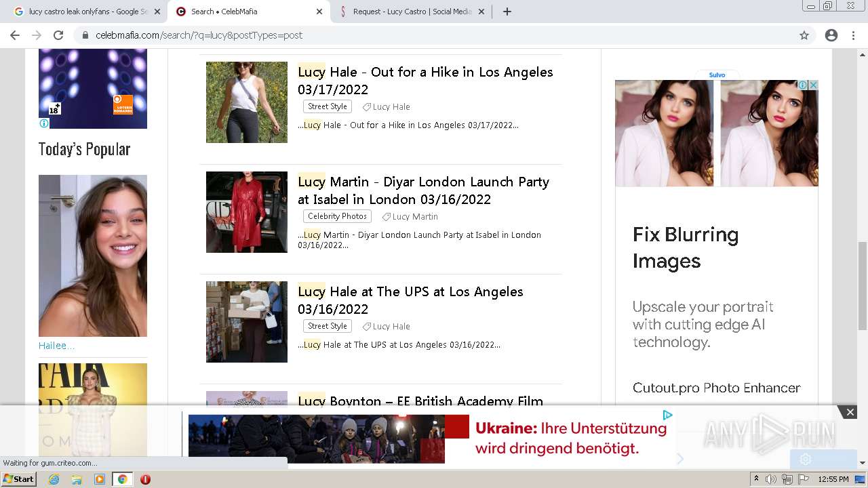Click Street Style tag under hike article
The height and width of the screenshot is (488, 868).
click(x=327, y=106)
